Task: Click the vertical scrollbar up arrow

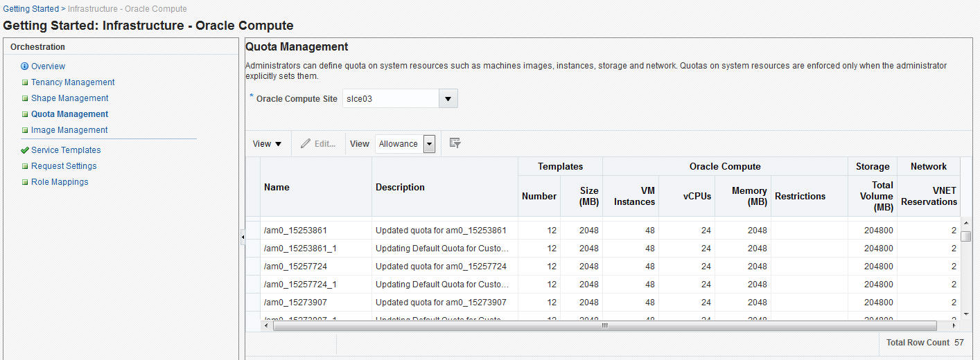Action: point(966,225)
